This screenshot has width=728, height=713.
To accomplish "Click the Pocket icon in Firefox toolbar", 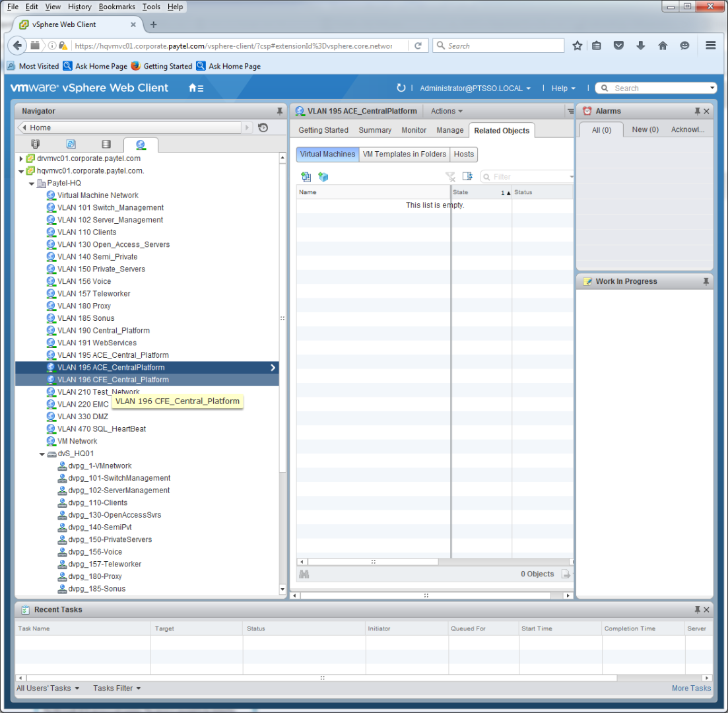I will point(618,46).
